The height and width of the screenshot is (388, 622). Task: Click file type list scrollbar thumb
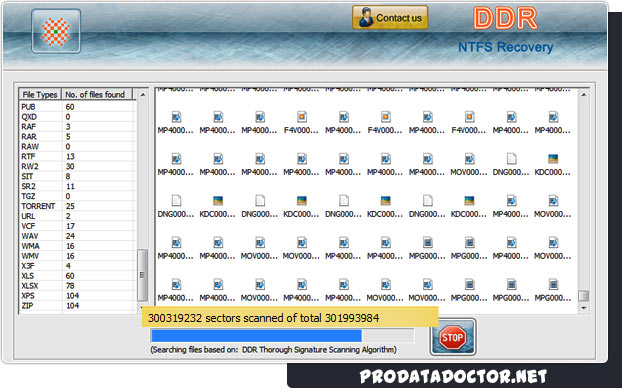(142, 275)
